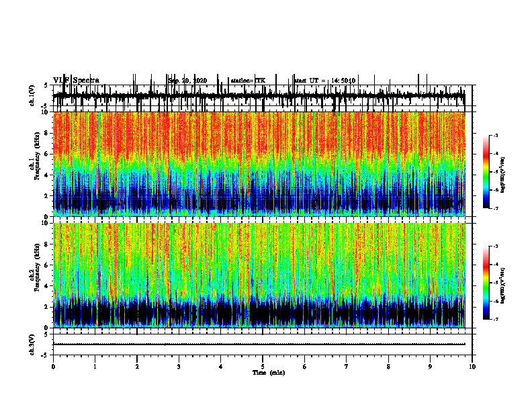Click inside the ch.2 spectrogram panel
The height and width of the screenshot is (411, 532).
(x=259, y=275)
